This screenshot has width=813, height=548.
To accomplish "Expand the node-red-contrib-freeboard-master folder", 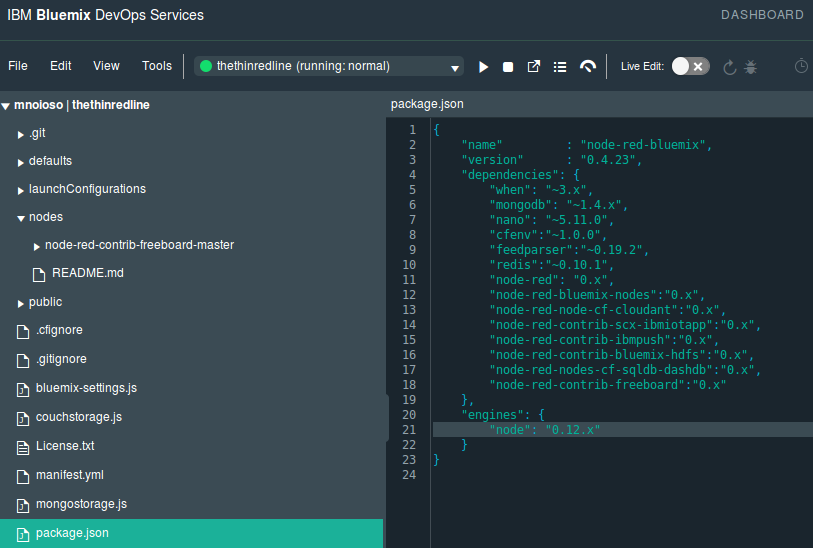I will click(36, 247).
